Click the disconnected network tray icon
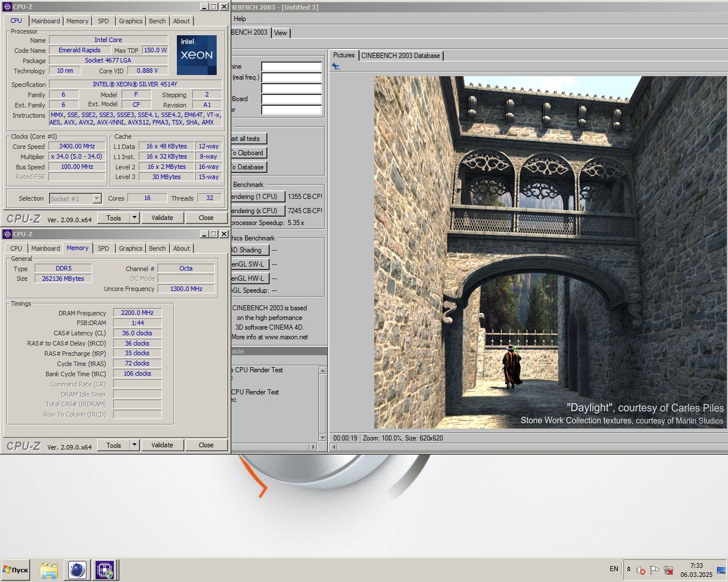 pyautogui.click(x=668, y=569)
